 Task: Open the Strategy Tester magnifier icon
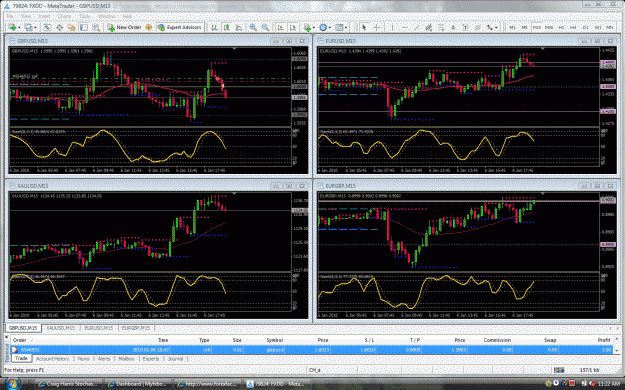tap(96, 27)
